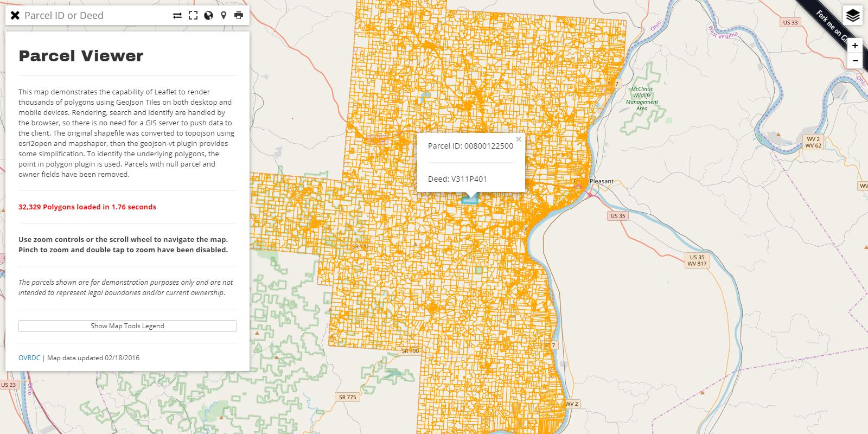Image resolution: width=868 pixels, height=434 pixels.
Task: Click Show Map Tools Legend button
Action: (127, 326)
